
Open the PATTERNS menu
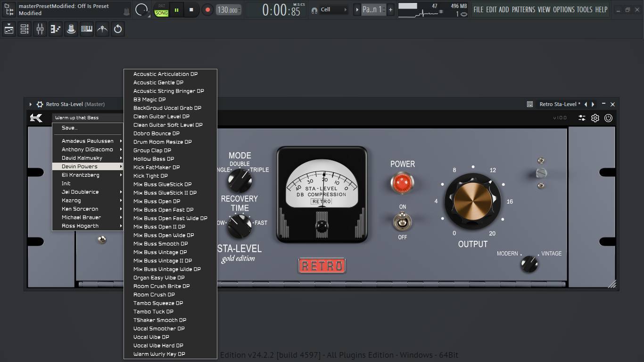pos(523,9)
